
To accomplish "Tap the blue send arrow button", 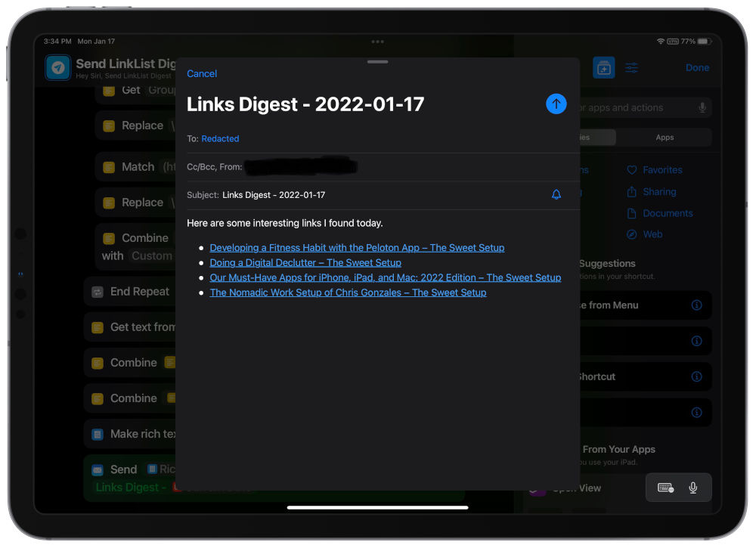I will (556, 104).
